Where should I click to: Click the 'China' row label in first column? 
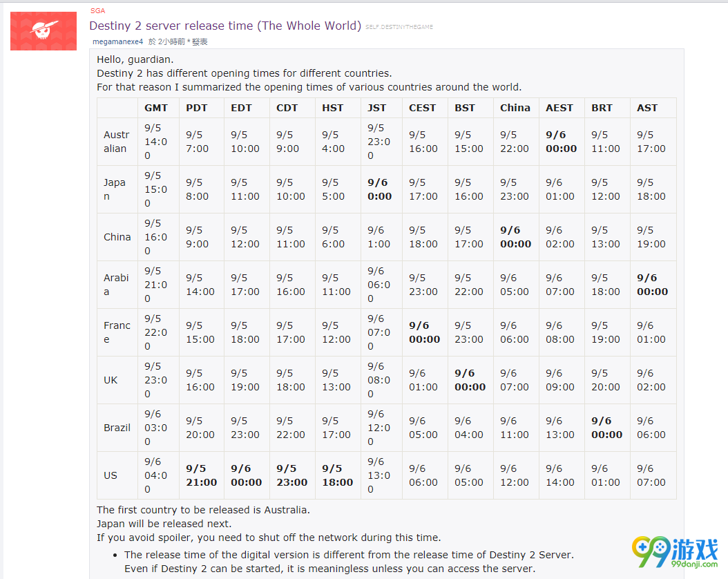(117, 237)
